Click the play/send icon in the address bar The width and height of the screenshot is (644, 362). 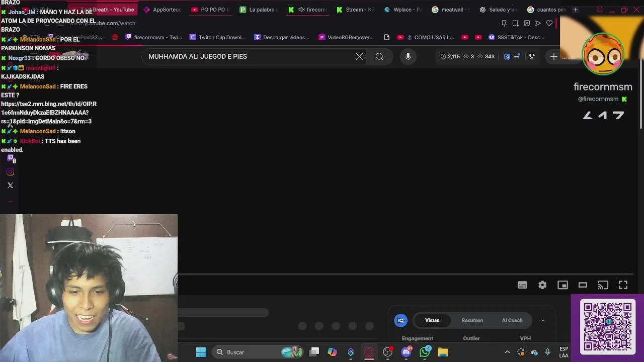click(538, 23)
